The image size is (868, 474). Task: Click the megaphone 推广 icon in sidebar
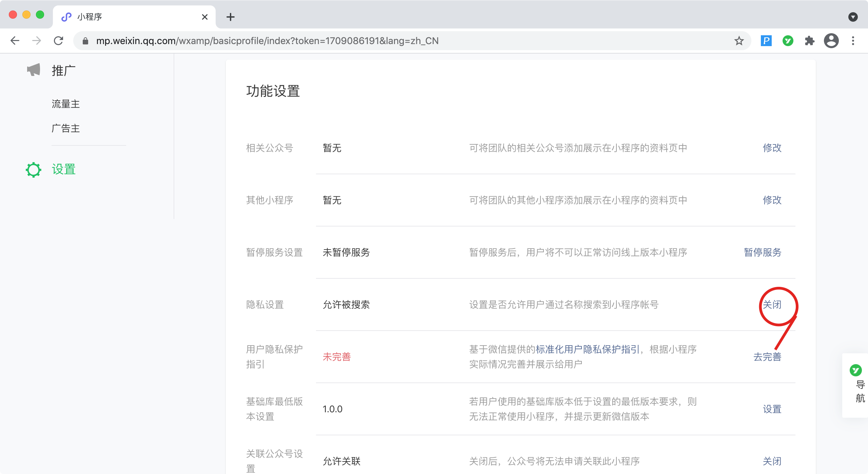(x=34, y=70)
